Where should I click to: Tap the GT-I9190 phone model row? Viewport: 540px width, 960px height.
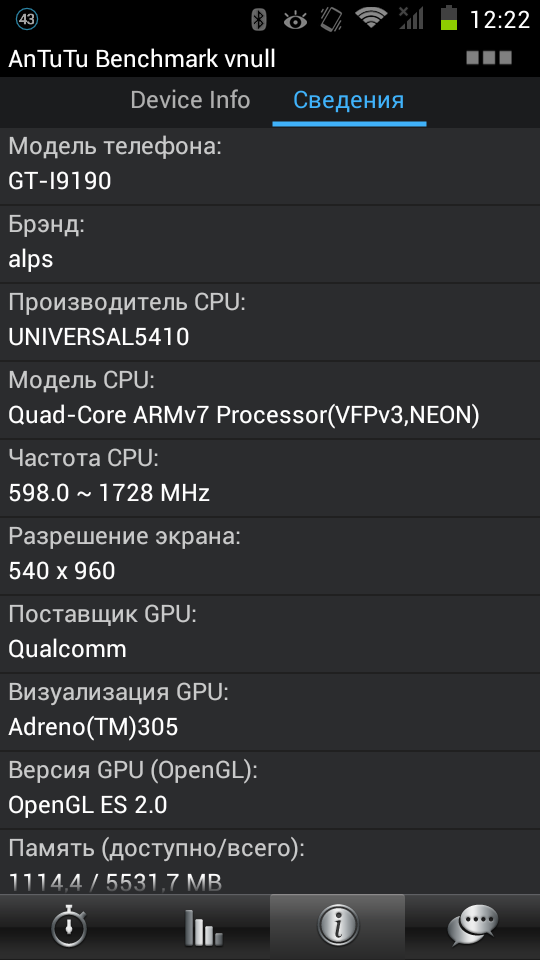pos(270,165)
